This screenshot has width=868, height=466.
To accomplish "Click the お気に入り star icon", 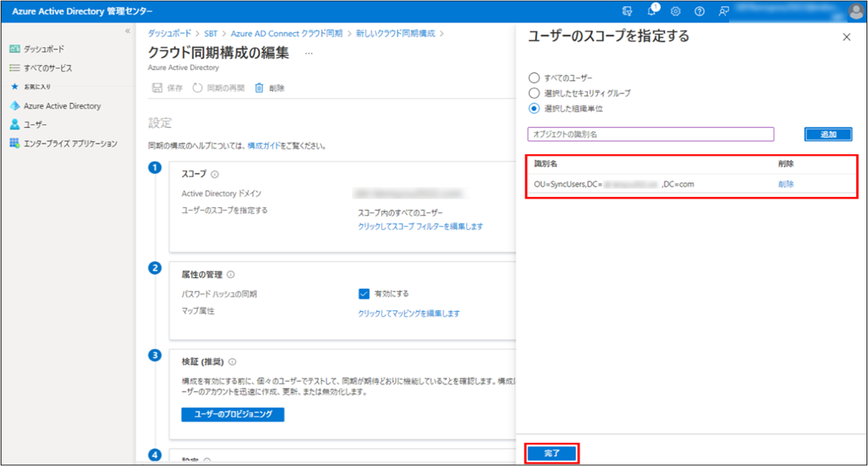I will pyautogui.click(x=14, y=87).
